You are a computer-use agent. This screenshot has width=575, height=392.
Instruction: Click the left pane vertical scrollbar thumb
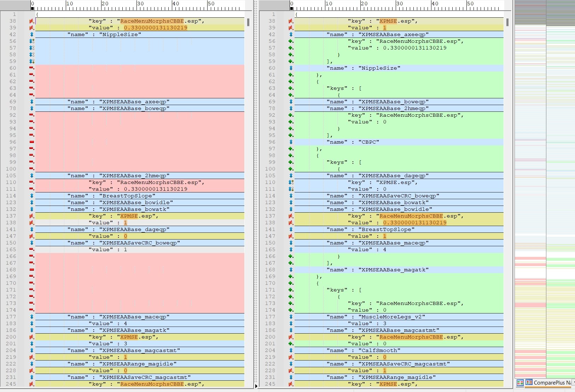point(248,22)
